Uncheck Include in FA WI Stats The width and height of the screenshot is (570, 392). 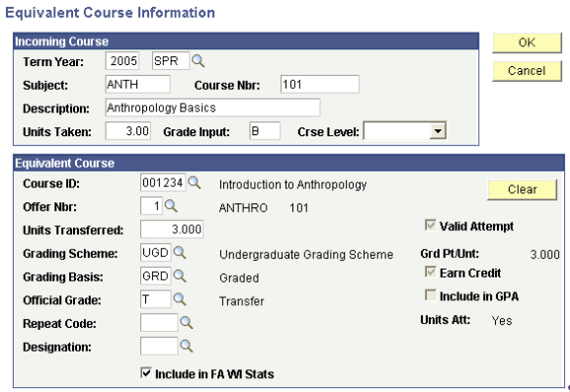coord(146,372)
